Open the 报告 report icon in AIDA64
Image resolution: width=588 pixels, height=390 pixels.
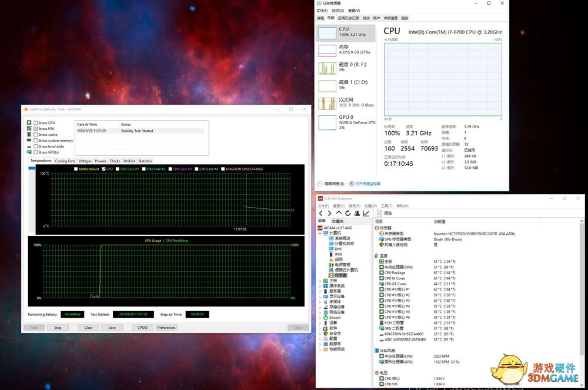(385, 214)
